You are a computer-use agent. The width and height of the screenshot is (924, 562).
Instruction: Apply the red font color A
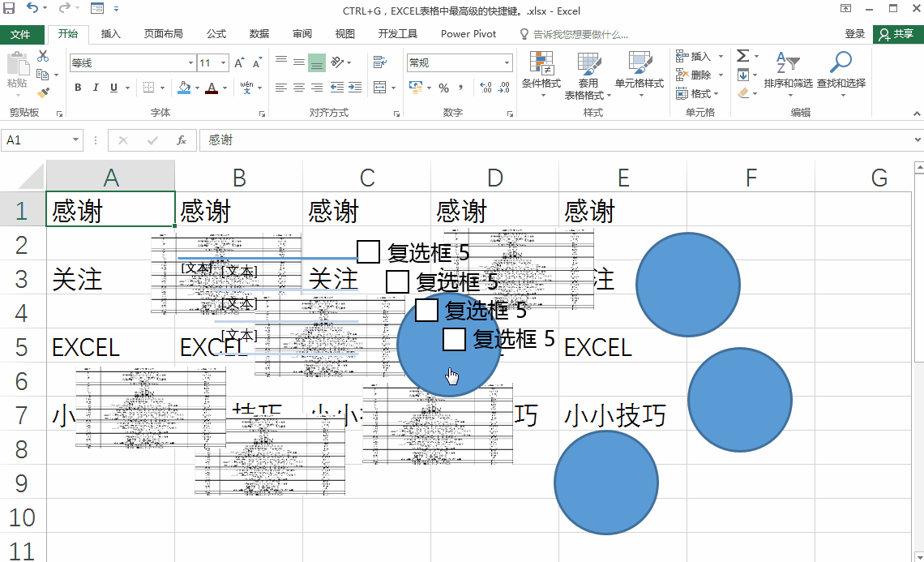tap(212, 88)
